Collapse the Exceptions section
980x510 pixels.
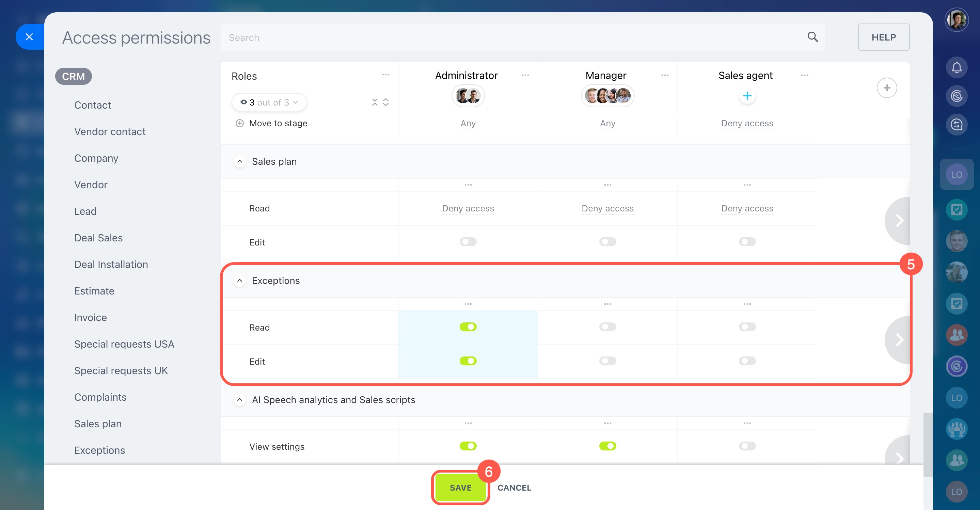coord(239,281)
